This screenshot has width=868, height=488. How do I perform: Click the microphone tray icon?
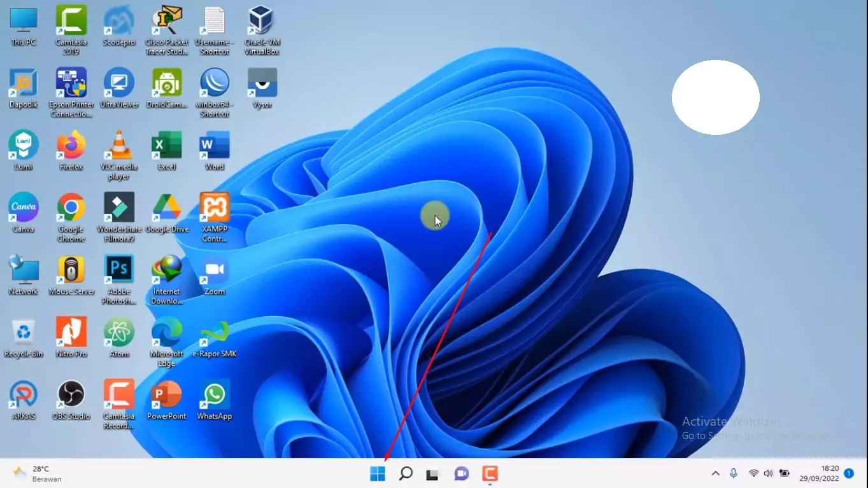click(x=734, y=473)
